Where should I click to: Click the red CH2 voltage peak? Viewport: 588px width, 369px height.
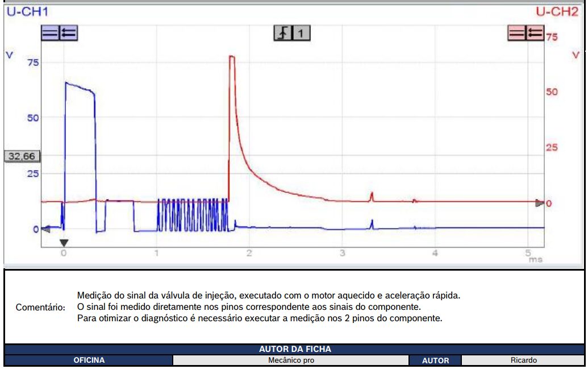232,57
